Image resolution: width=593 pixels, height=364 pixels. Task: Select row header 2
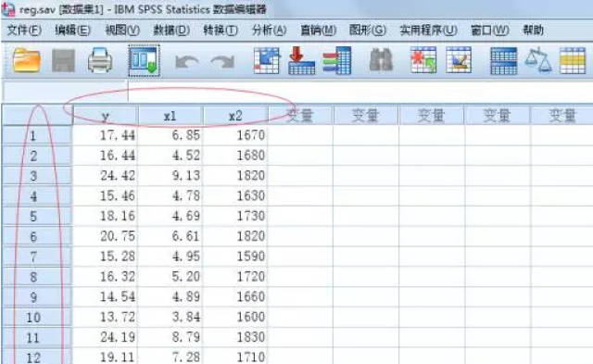tap(37, 156)
